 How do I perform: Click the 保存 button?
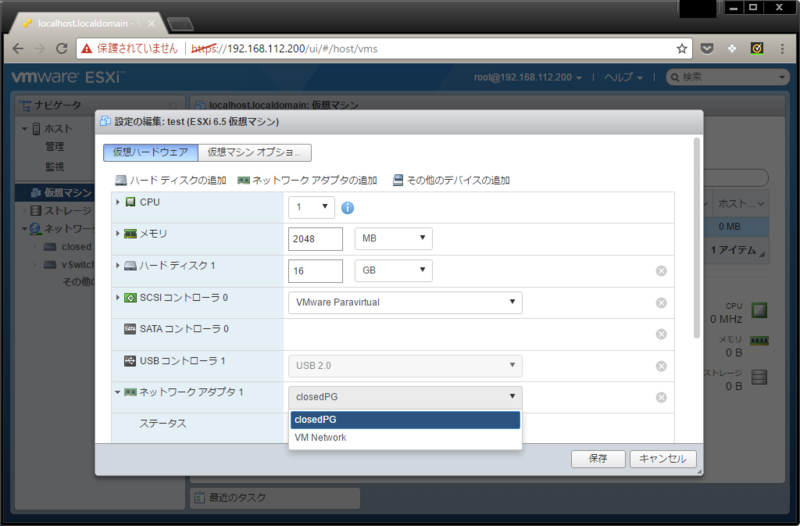pos(598,459)
